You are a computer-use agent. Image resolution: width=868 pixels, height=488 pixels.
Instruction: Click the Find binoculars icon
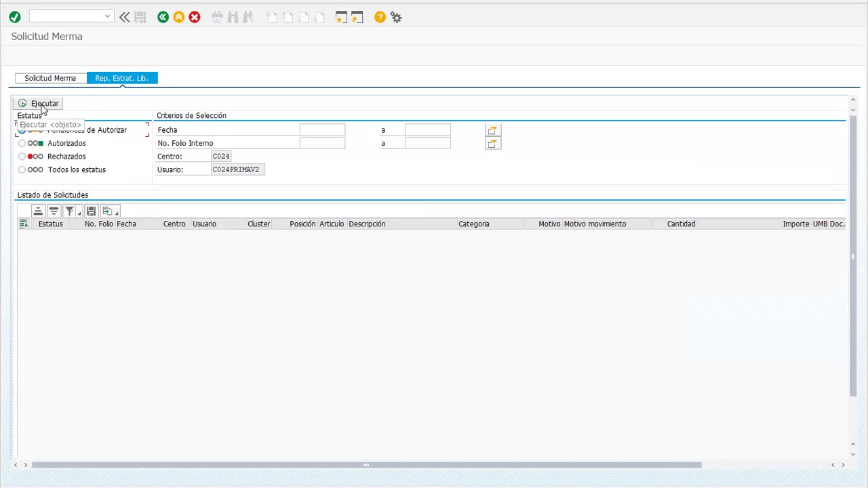pos(233,17)
